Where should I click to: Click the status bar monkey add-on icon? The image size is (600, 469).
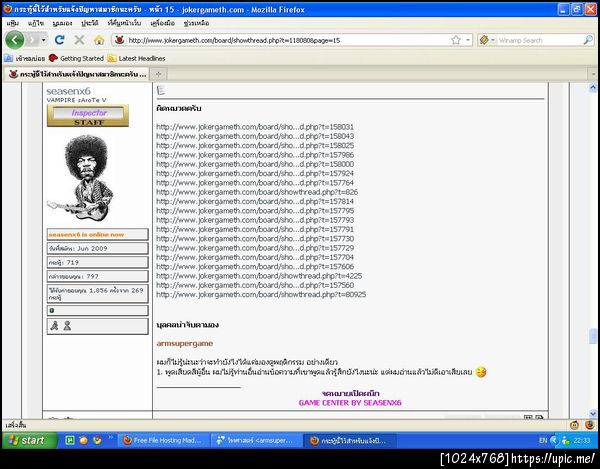tap(574, 425)
